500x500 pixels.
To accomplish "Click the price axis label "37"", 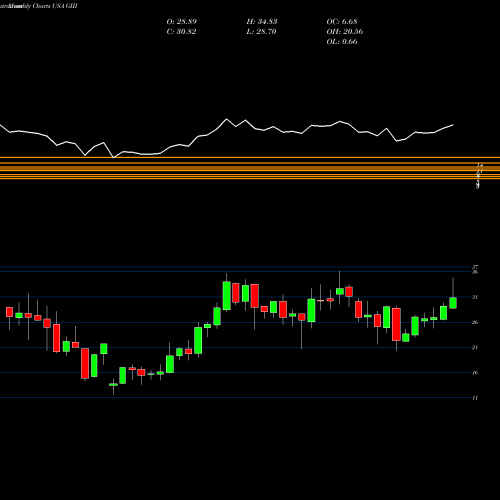I will [475, 267].
